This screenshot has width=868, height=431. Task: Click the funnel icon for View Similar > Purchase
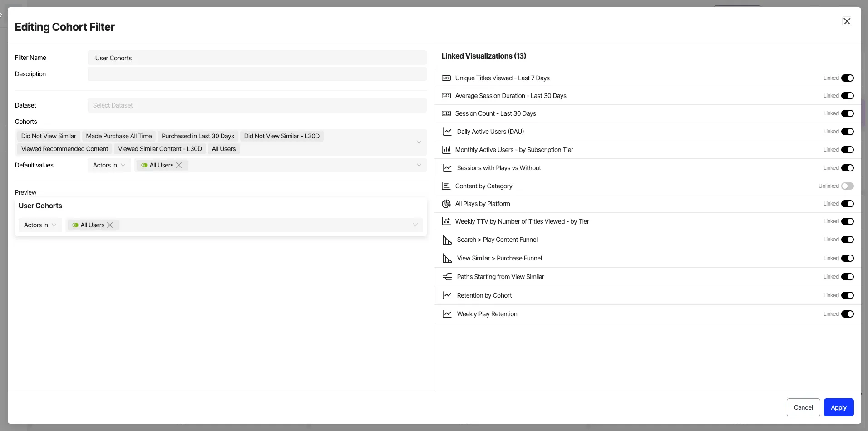coord(447,258)
